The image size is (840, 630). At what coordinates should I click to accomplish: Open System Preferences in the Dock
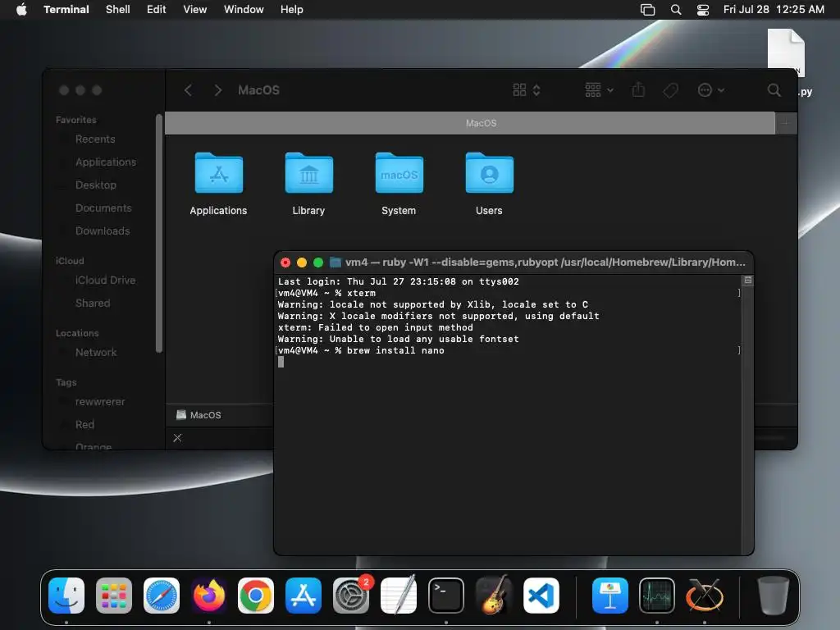click(351, 596)
